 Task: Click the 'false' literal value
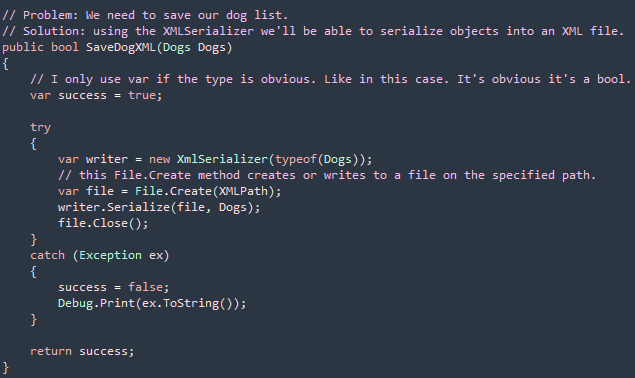pos(145,287)
